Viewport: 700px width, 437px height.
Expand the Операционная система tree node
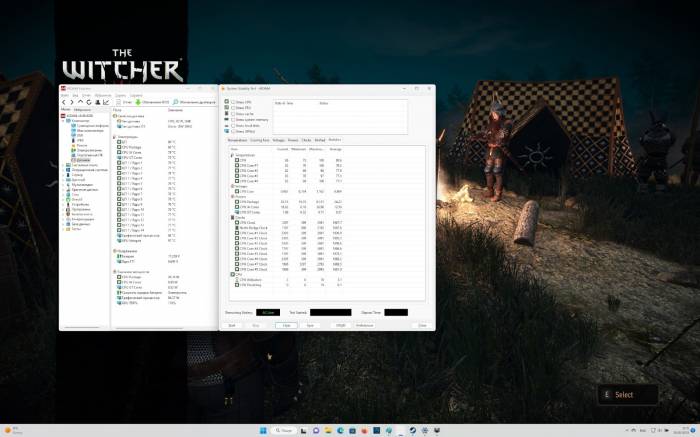pos(63,170)
